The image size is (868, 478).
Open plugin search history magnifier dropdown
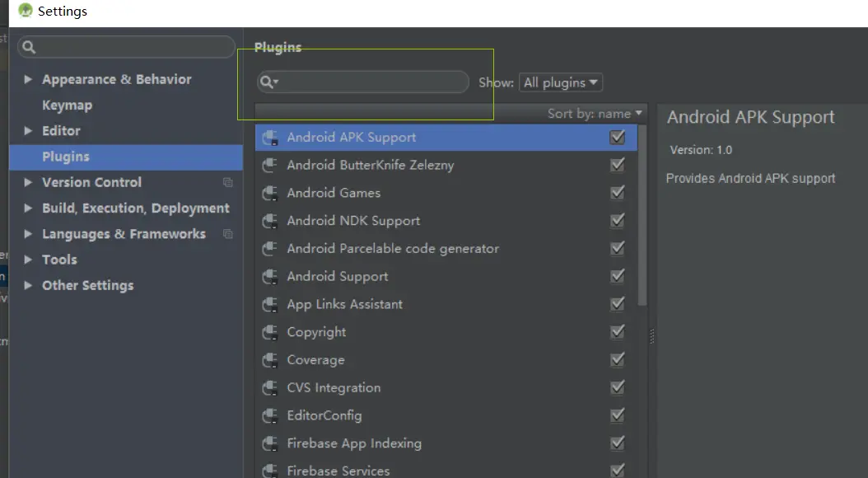[269, 82]
